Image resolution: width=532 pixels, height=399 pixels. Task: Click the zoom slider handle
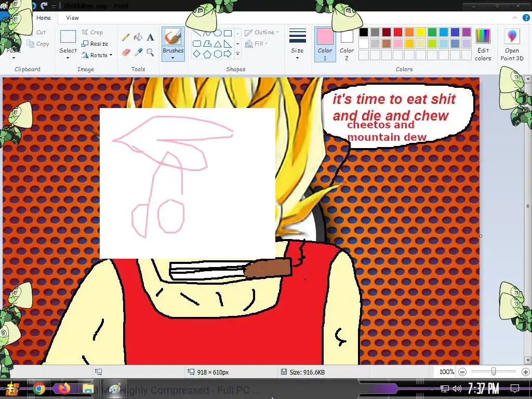[494, 372]
